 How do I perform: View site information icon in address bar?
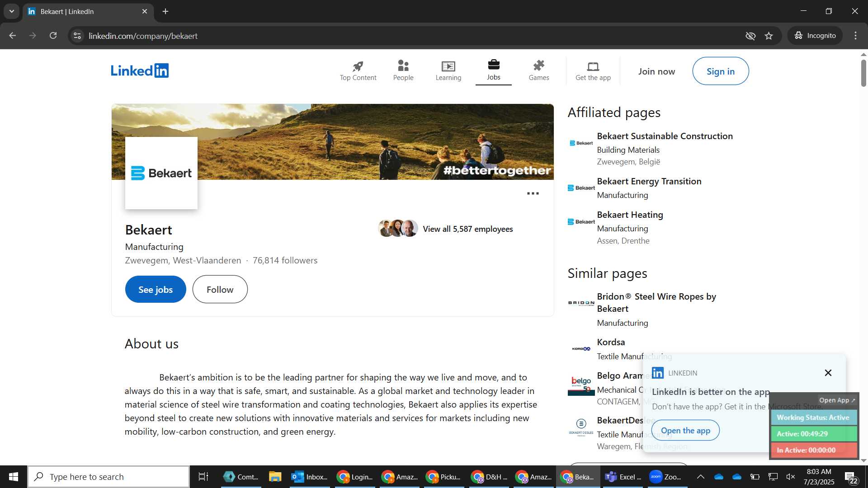pyautogui.click(x=77, y=36)
